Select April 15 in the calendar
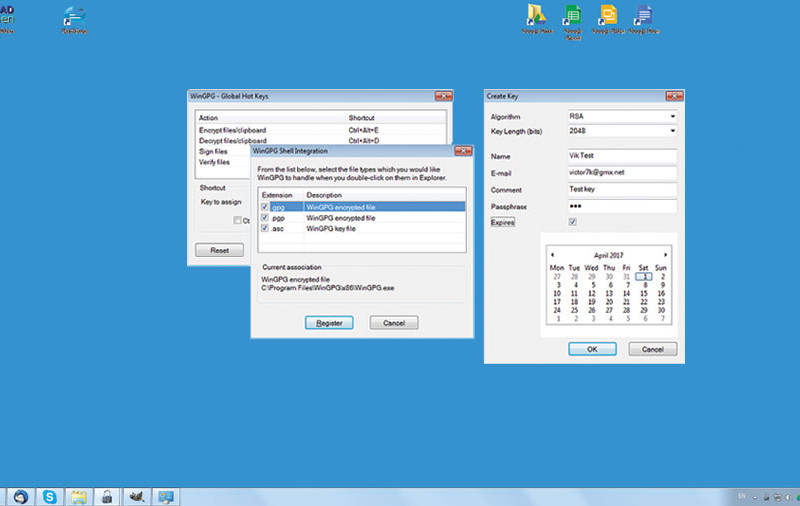 click(x=644, y=293)
